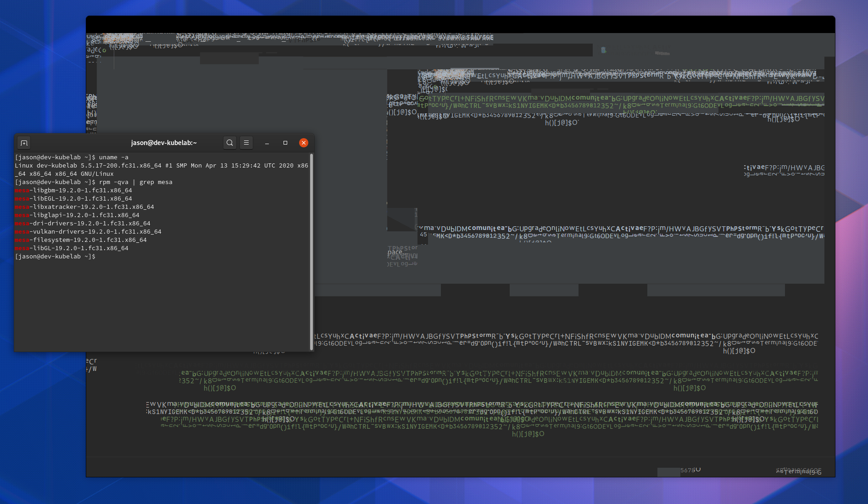Open the terminal search tool
868x504 pixels.
pyautogui.click(x=230, y=143)
